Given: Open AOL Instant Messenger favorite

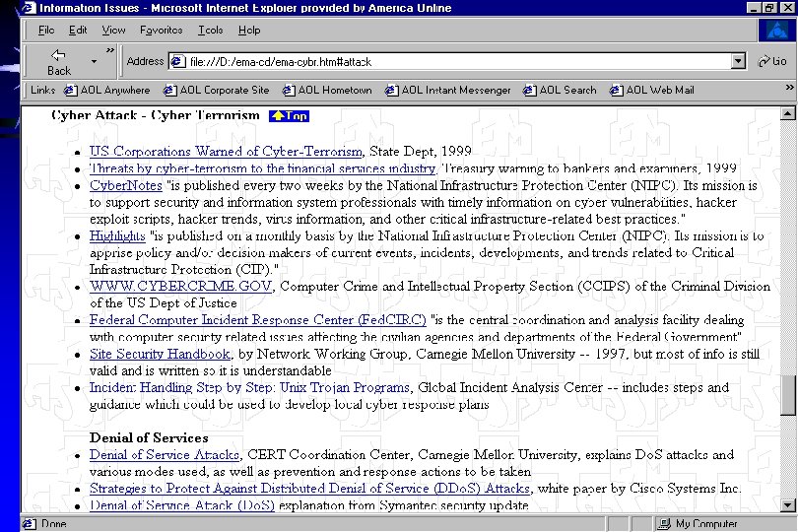Looking at the screenshot, I should pos(448,90).
